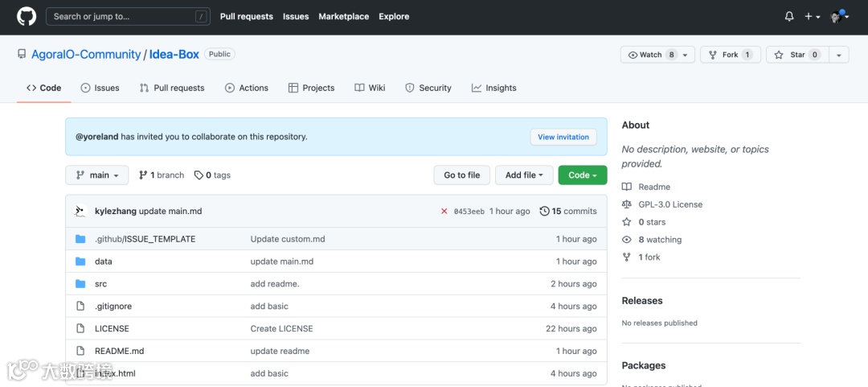View the 15 commits history

point(568,212)
